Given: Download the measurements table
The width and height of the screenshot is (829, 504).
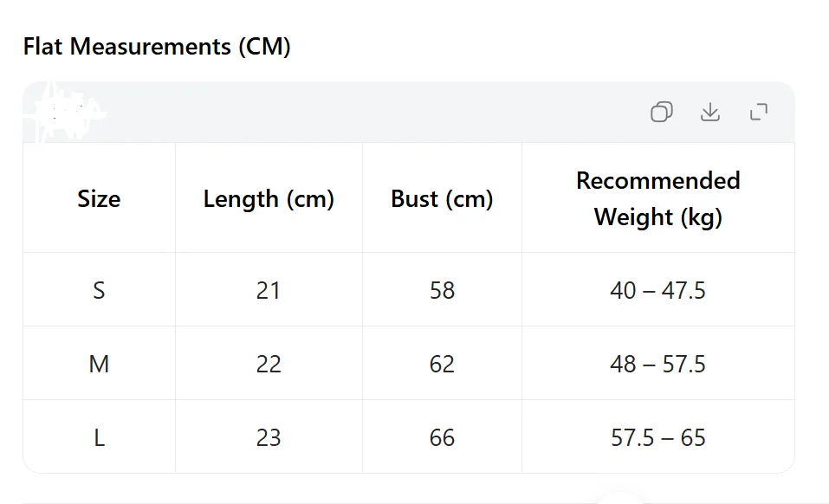Looking at the screenshot, I should (710, 112).
